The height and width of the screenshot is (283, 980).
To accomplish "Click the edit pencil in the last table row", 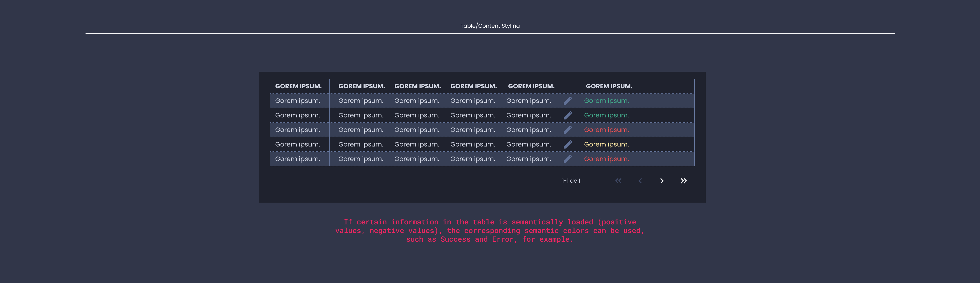I will point(568,159).
